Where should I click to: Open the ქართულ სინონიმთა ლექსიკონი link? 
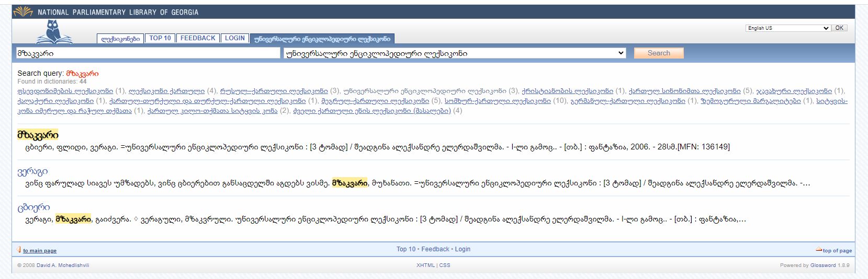[684, 91]
